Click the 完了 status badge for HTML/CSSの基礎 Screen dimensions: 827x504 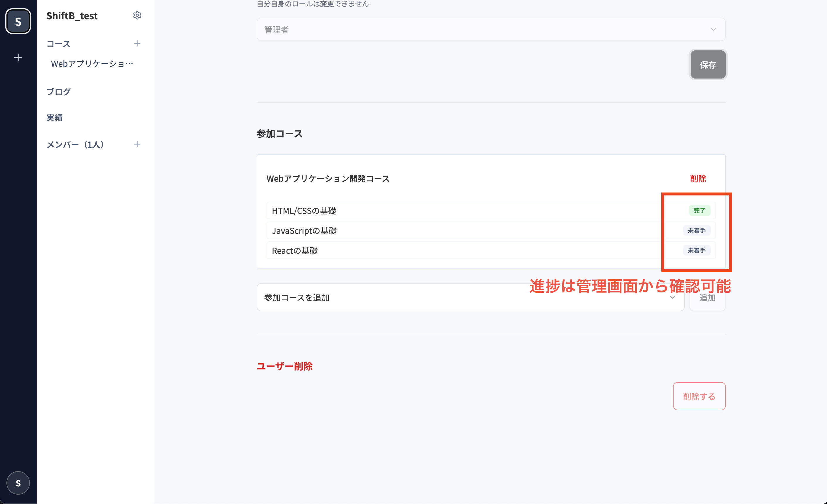(699, 211)
